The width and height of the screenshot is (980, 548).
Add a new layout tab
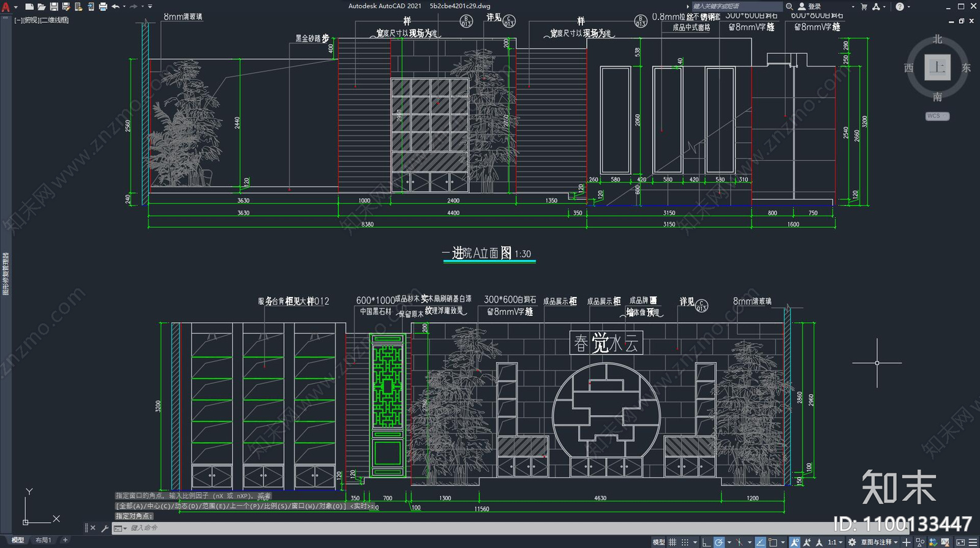pos(65,540)
